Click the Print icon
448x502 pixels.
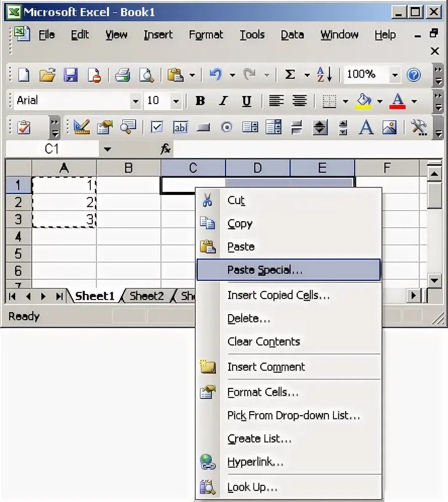click(123, 75)
